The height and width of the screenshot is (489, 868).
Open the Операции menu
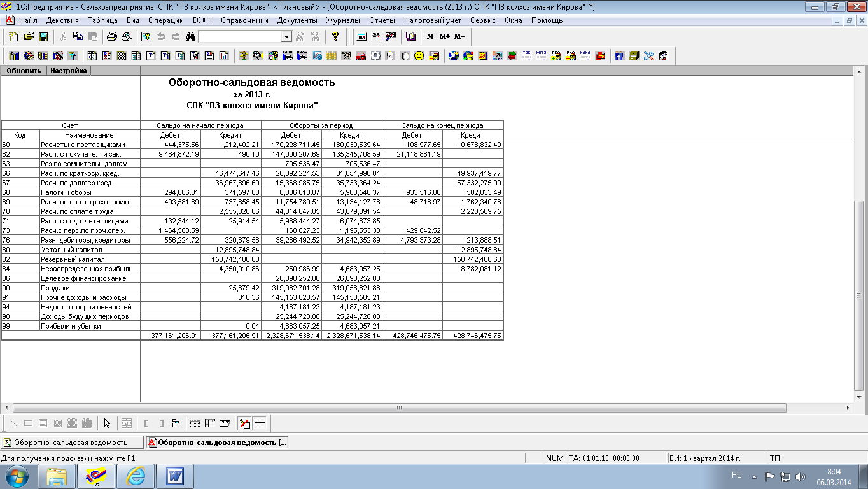pyautogui.click(x=165, y=20)
